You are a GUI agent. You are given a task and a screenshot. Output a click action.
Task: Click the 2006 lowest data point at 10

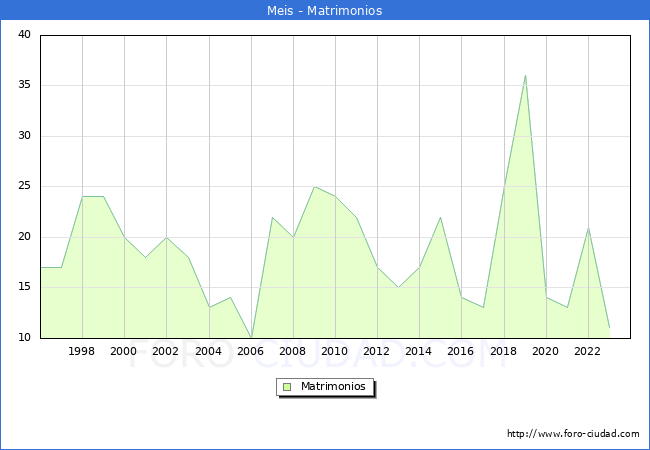251,337
